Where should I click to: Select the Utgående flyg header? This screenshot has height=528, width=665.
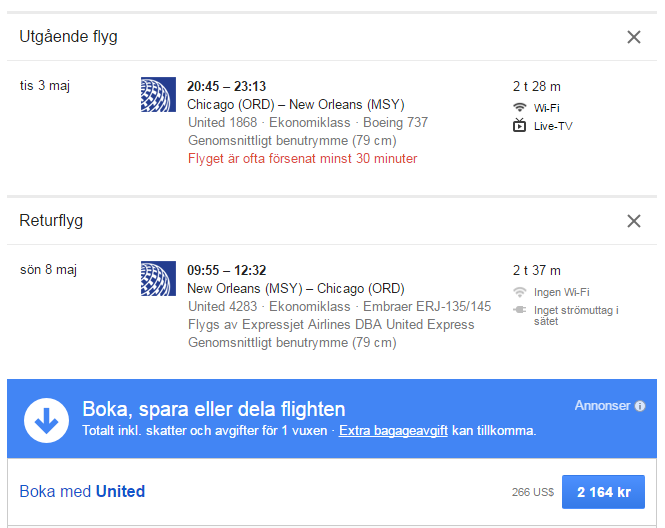pos(68,37)
